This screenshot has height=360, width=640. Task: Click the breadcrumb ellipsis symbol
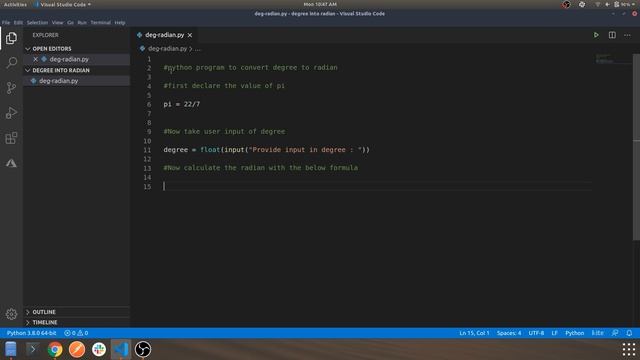click(x=198, y=49)
